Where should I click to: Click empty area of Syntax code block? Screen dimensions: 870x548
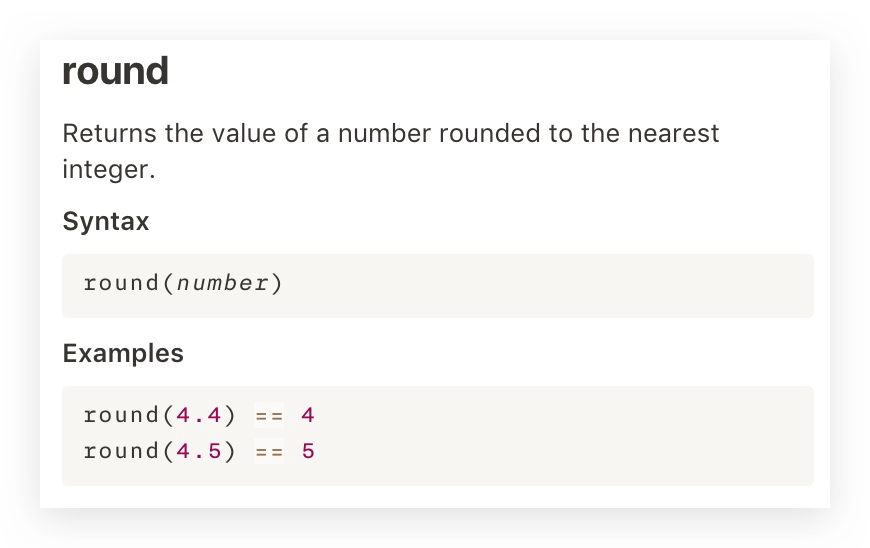point(555,286)
